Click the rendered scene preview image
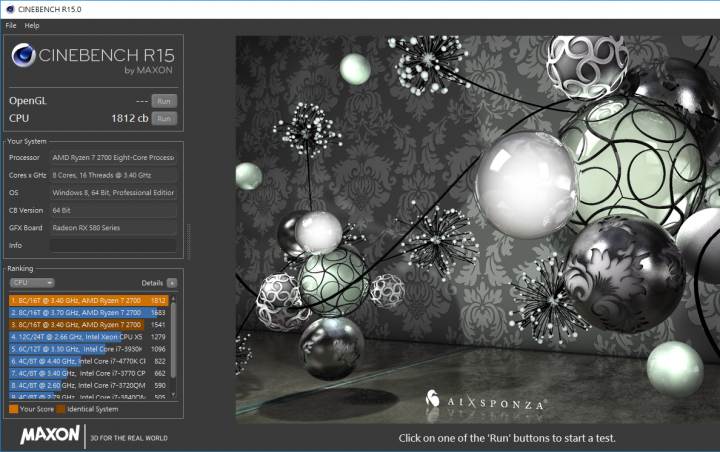720x452 pixels. click(x=478, y=230)
